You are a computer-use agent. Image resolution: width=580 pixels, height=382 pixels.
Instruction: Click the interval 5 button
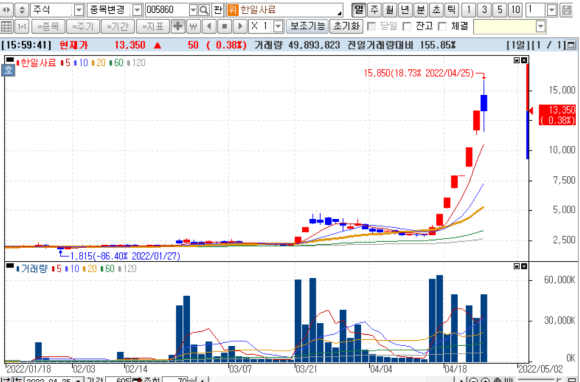[x=500, y=10]
